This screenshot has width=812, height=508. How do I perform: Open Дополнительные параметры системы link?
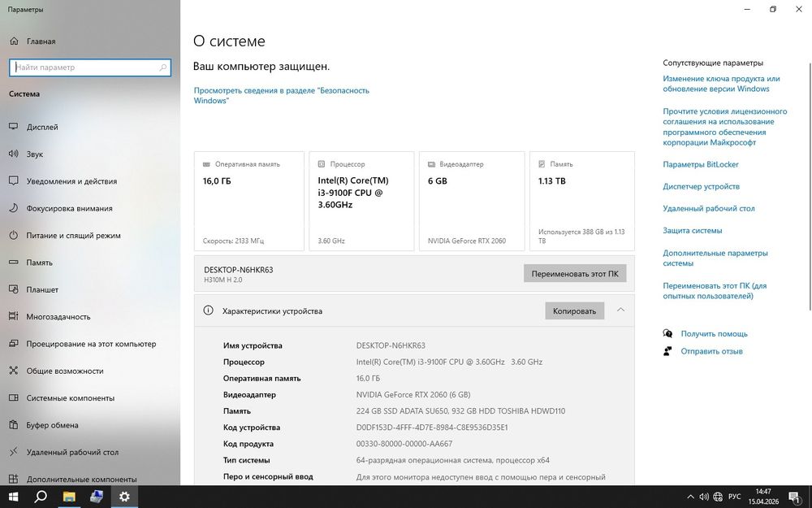715,258
